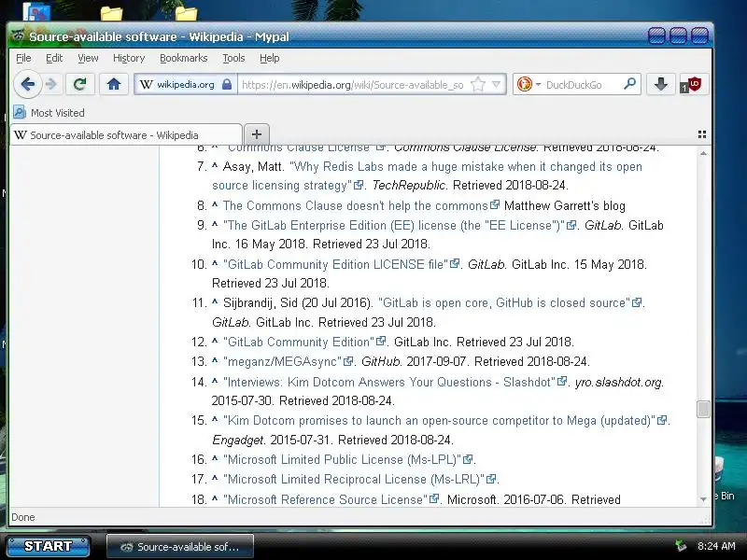
Task: Open the Downloads arrow button
Action: point(661,85)
